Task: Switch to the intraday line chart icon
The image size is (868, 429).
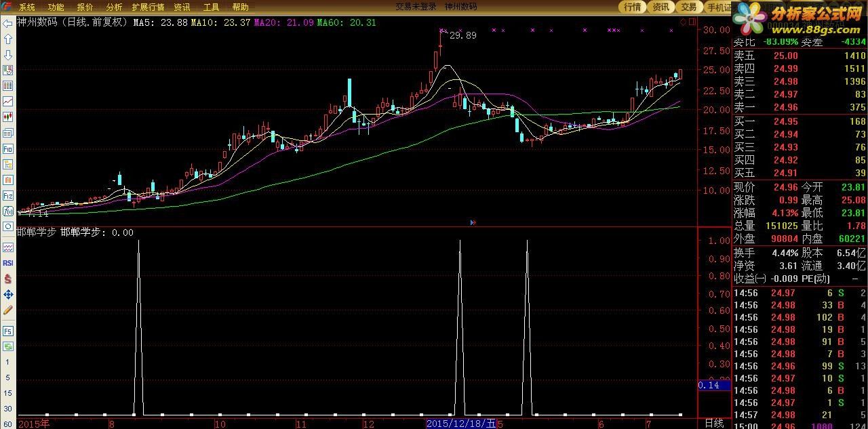Action: 8,102
